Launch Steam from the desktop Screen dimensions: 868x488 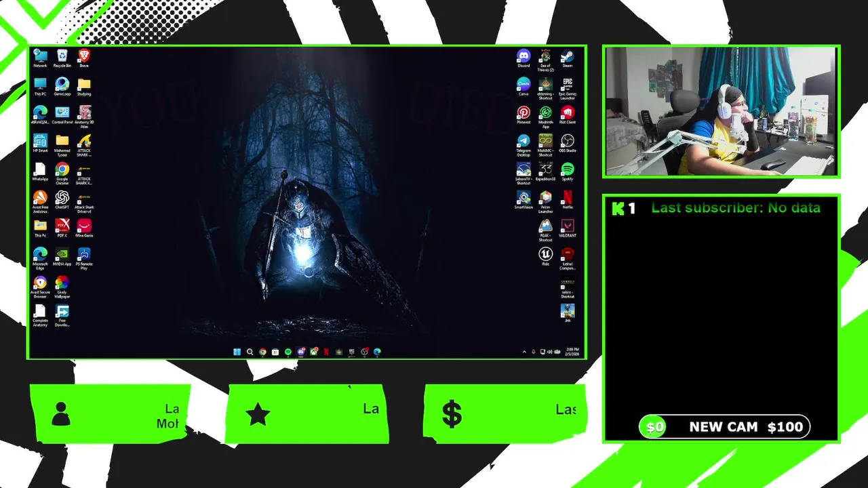pyautogui.click(x=568, y=58)
